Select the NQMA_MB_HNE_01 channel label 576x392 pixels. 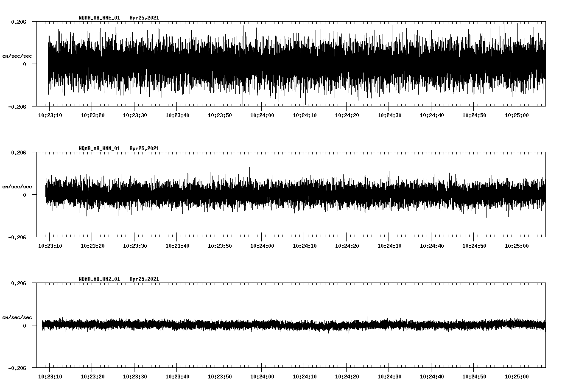point(98,18)
